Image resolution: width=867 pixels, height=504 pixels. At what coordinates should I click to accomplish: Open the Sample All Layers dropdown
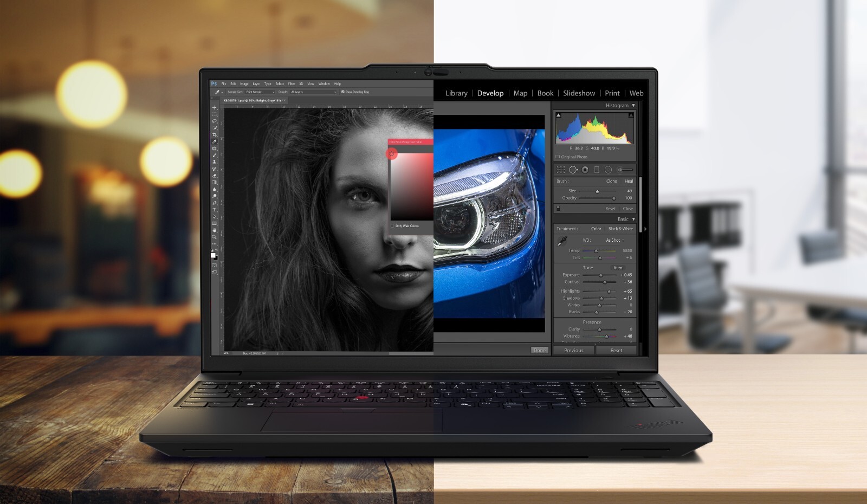[x=313, y=92]
